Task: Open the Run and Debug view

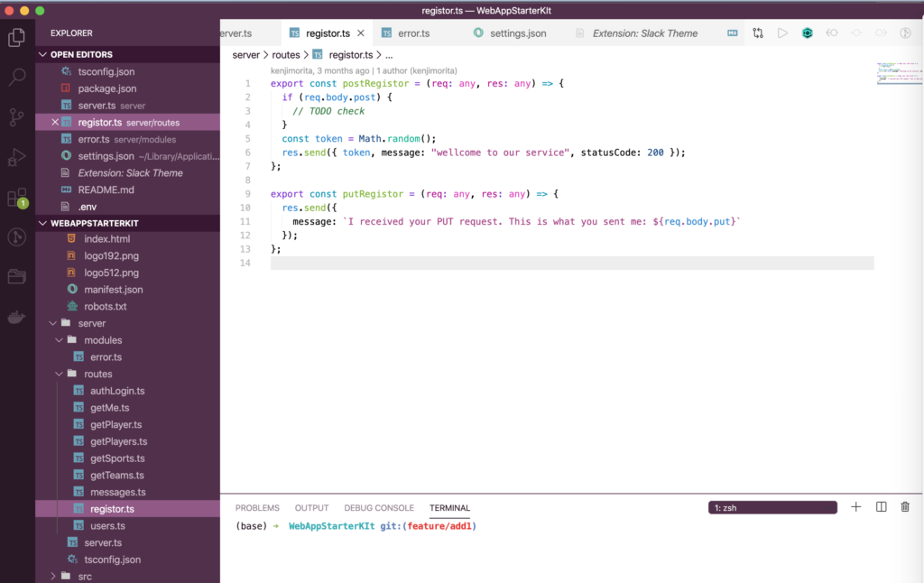Action: pos(16,158)
